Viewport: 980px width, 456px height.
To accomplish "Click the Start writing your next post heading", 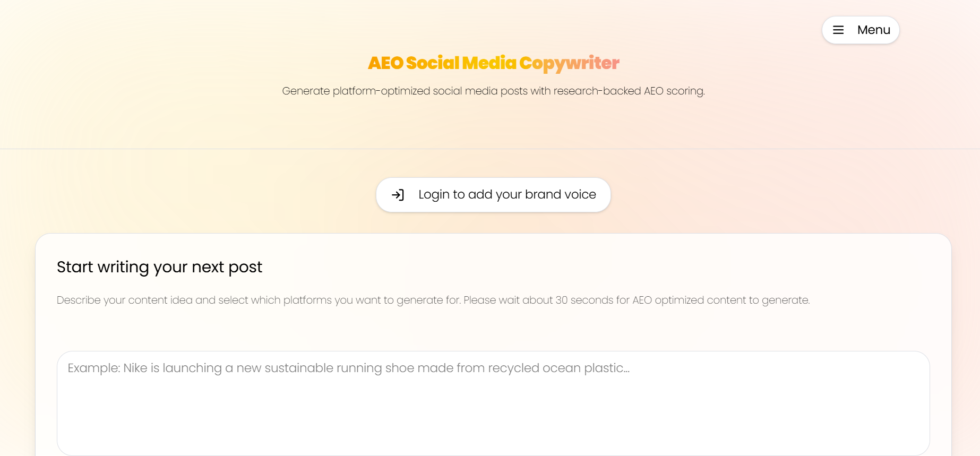I will 159,267.
